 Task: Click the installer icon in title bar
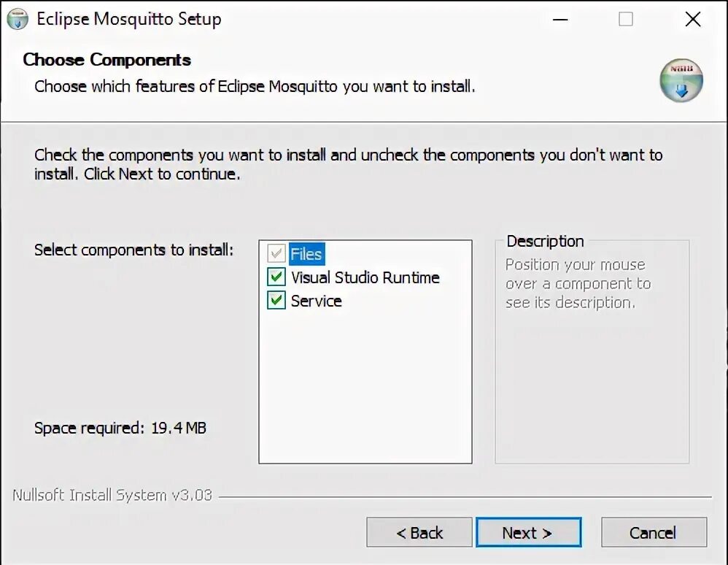coord(18,20)
